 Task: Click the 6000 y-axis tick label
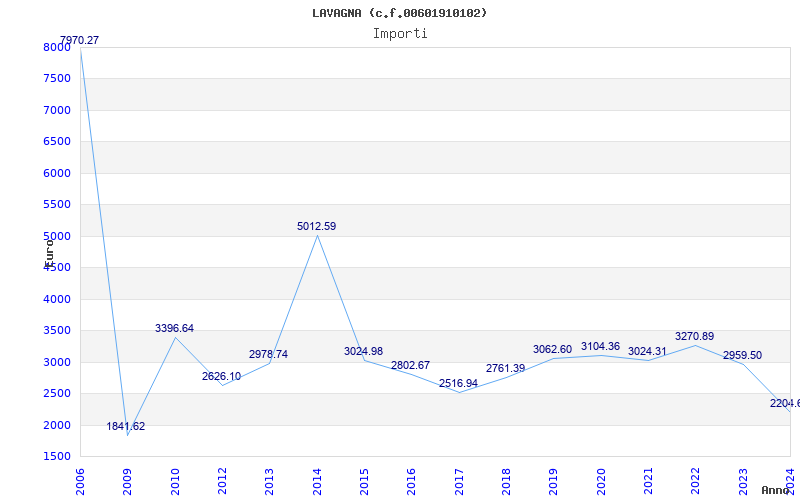click(x=57, y=173)
